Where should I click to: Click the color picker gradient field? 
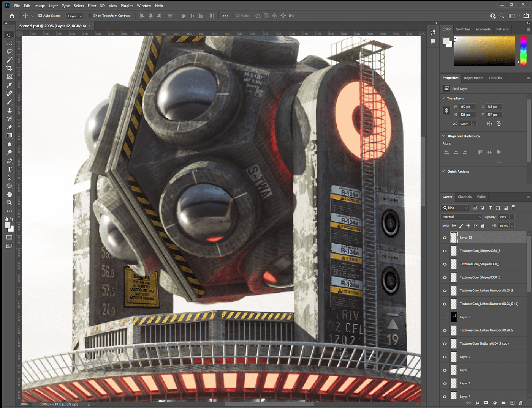(x=484, y=51)
